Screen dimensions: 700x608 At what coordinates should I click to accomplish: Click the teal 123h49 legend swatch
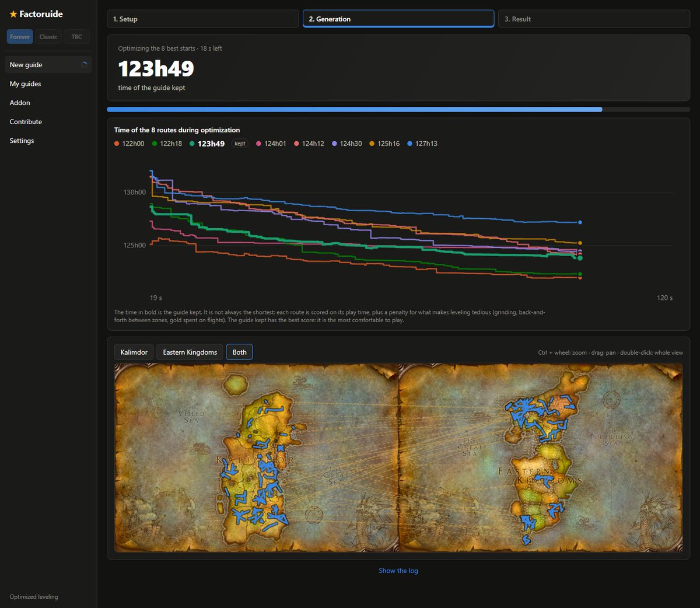pyautogui.click(x=192, y=144)
